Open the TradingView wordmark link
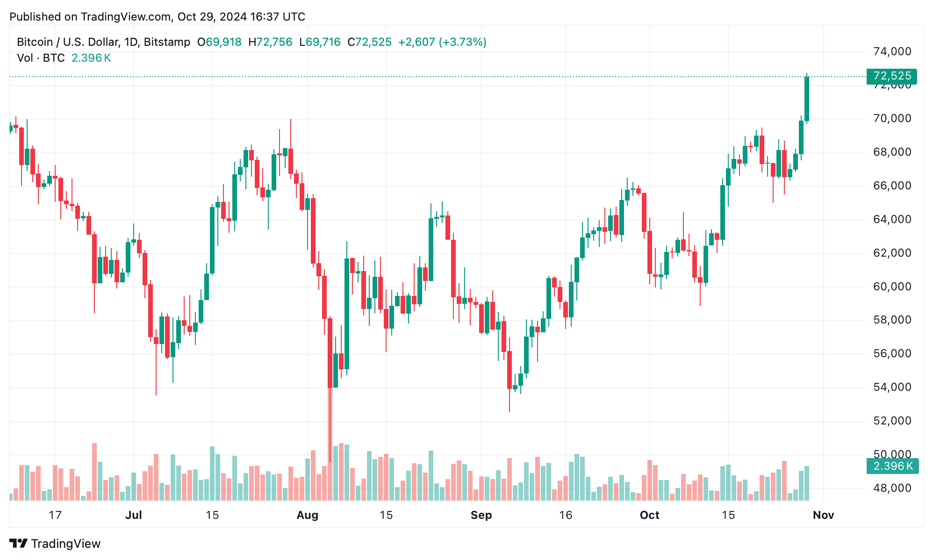The width and height of the screenshot is (933, 560). point(66,544)
